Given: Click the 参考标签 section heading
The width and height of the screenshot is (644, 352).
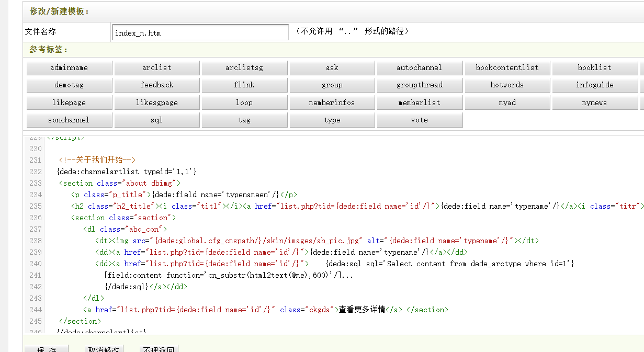Looking at the screenshot, I should pos(49,50).
